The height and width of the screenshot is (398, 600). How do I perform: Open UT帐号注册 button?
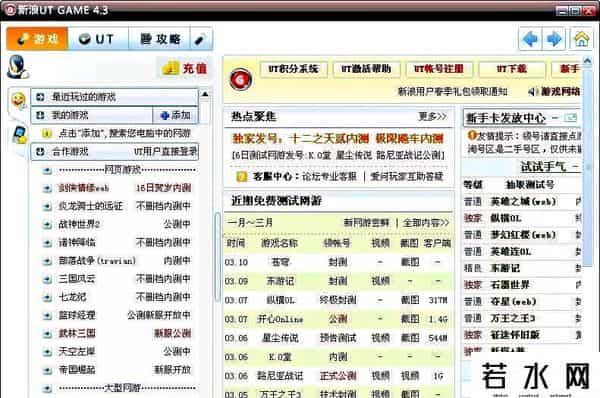439,69
